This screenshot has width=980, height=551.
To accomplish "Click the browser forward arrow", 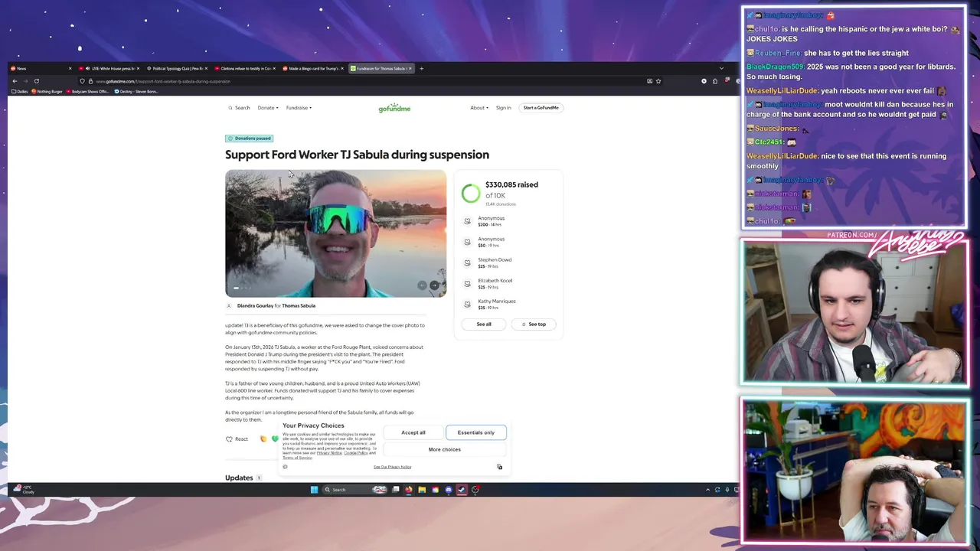I will [x=25, y=81].
